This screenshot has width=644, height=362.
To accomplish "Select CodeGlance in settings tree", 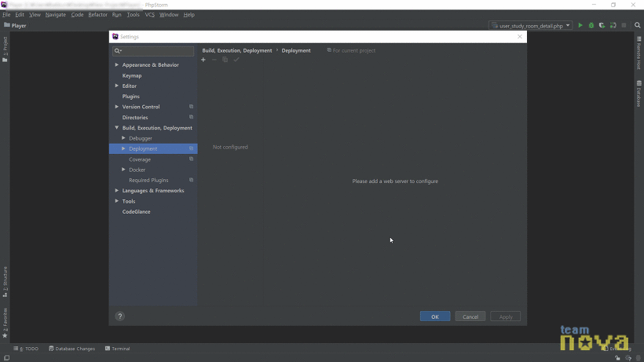I will click(137, 212).
